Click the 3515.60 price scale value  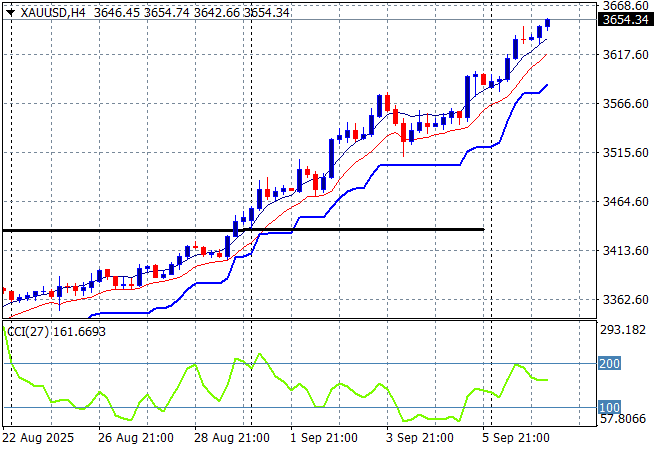pyautogui.click(x=626, y=152)
